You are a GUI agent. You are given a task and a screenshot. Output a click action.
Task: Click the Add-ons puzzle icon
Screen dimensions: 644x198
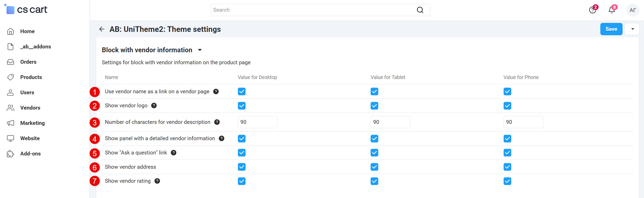pos(10,154)
